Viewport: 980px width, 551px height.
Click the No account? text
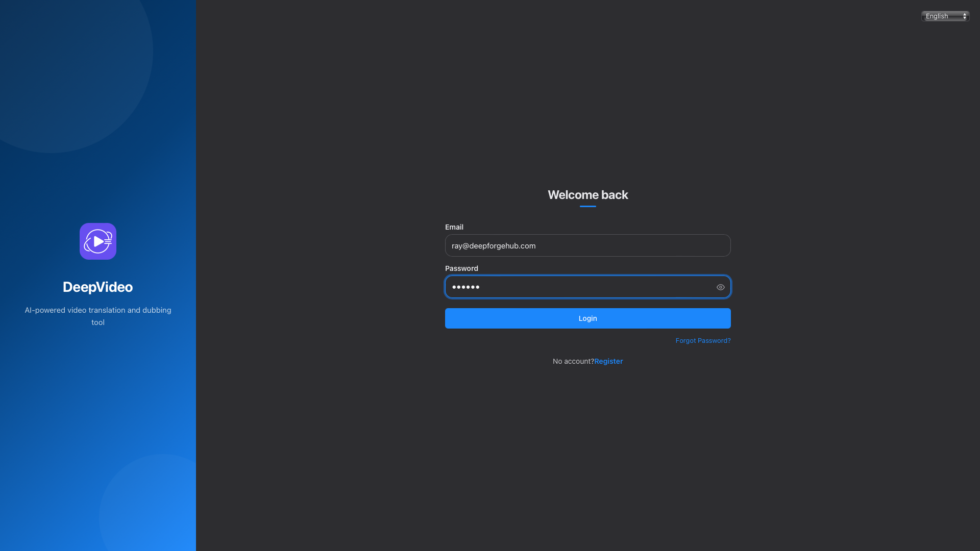point(573,361)
